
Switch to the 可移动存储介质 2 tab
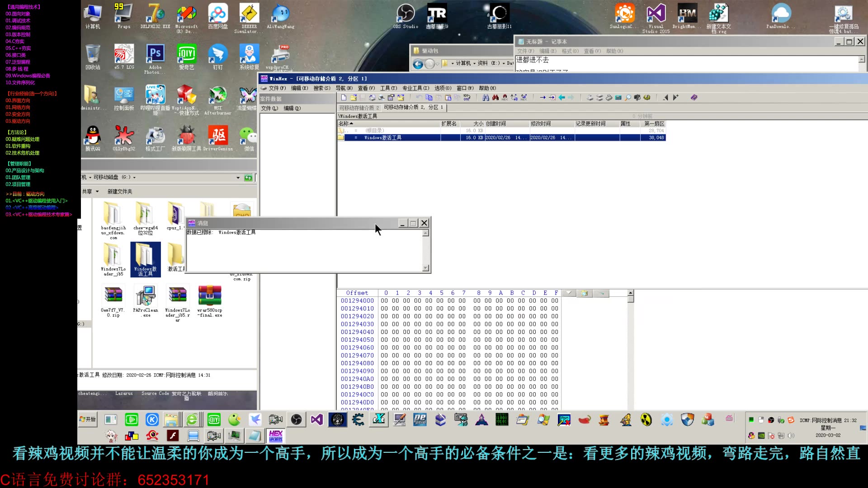tap(359, 108)
